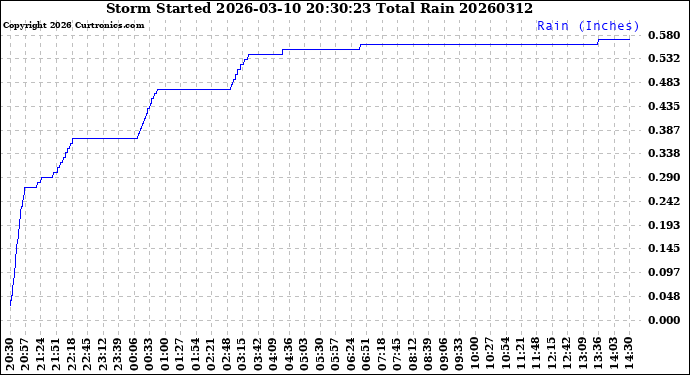Click the 0.338 y-axis value

(x=664, y=153)
